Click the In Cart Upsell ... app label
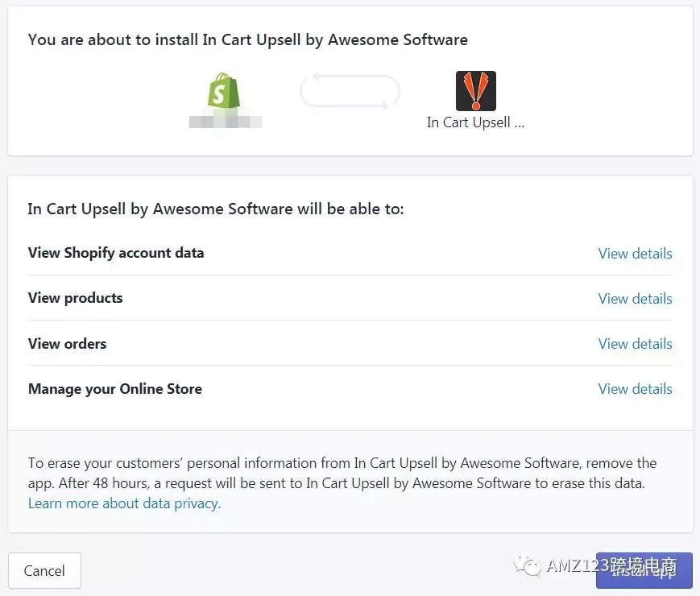 (475, 122)
